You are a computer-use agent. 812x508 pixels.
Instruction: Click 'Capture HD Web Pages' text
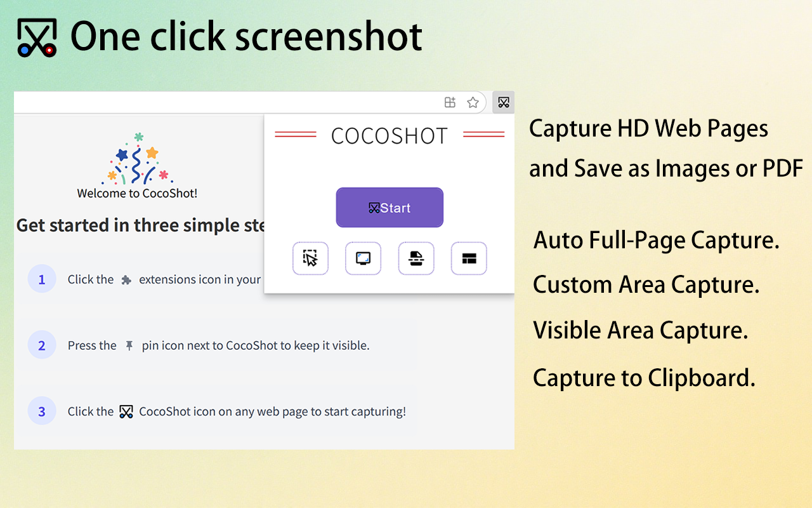coord(648,128)
